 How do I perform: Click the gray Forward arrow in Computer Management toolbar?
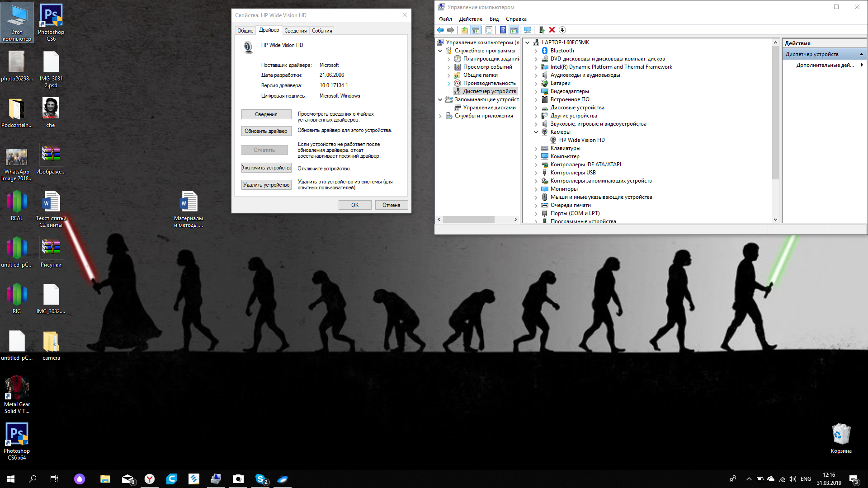(x=451, y=30)
